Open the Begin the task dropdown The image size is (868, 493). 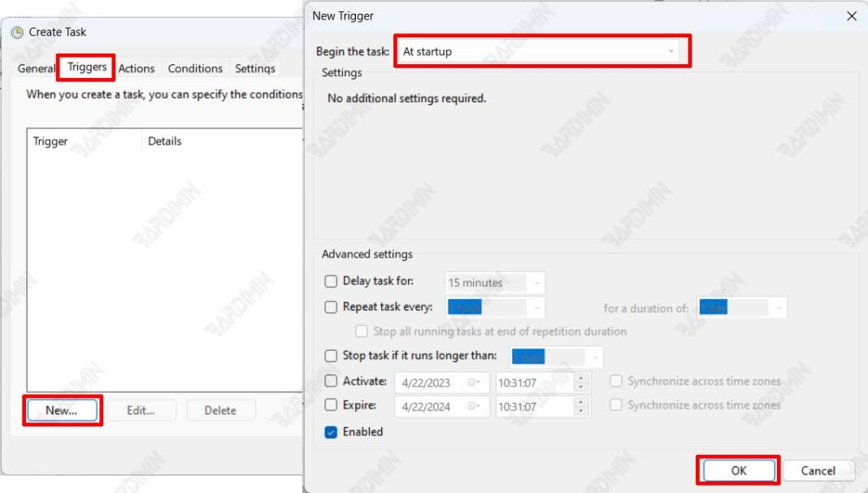(x=541, y=51)
